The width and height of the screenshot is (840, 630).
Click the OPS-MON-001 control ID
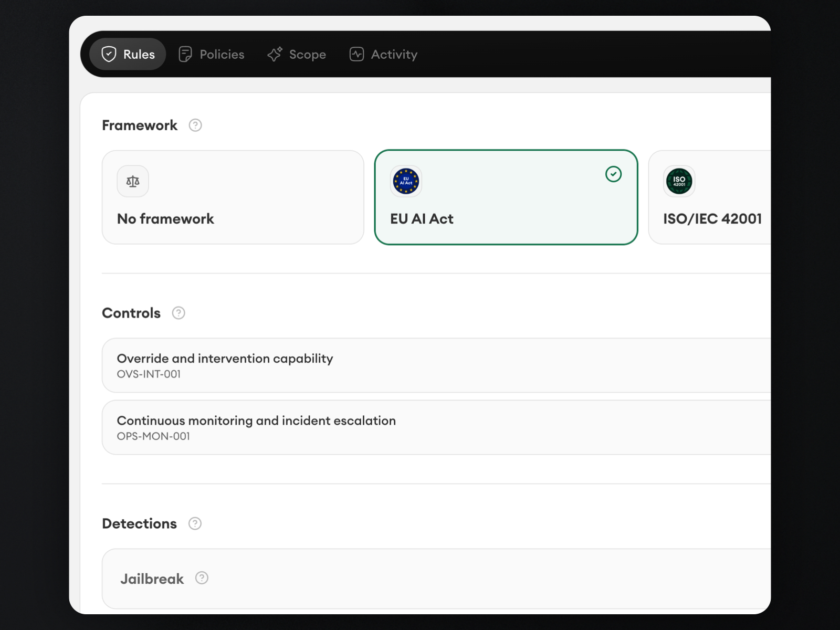pos(153,436)
